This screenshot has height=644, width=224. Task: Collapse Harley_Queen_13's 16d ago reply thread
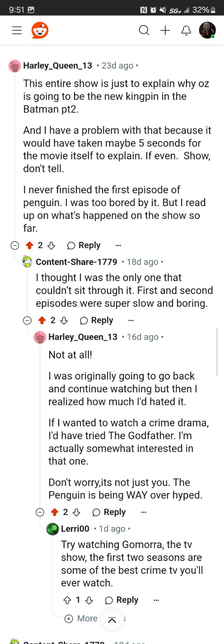[40, 512]
